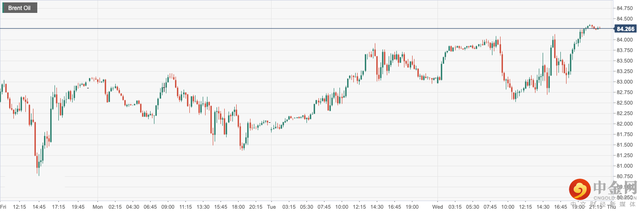This screenshot has height=213, width=644.
Task: Click the color bar beside Brent Oil
Action: (x=4, y=8)
